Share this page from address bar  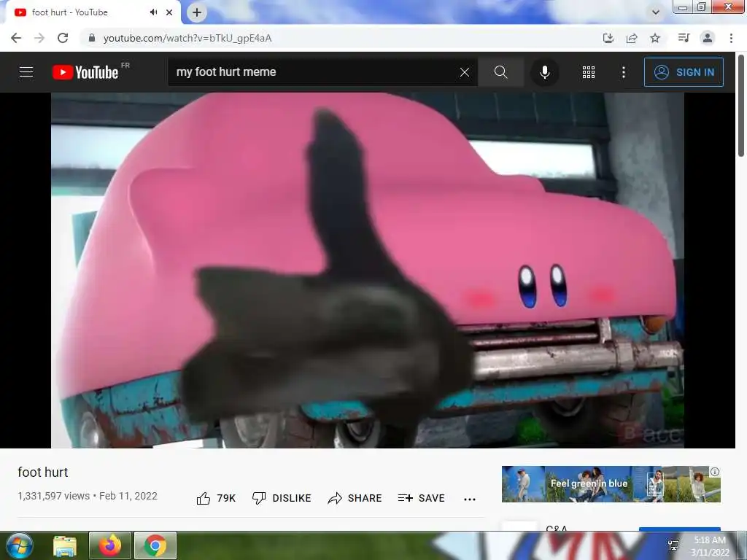click(x=632, y=38)
